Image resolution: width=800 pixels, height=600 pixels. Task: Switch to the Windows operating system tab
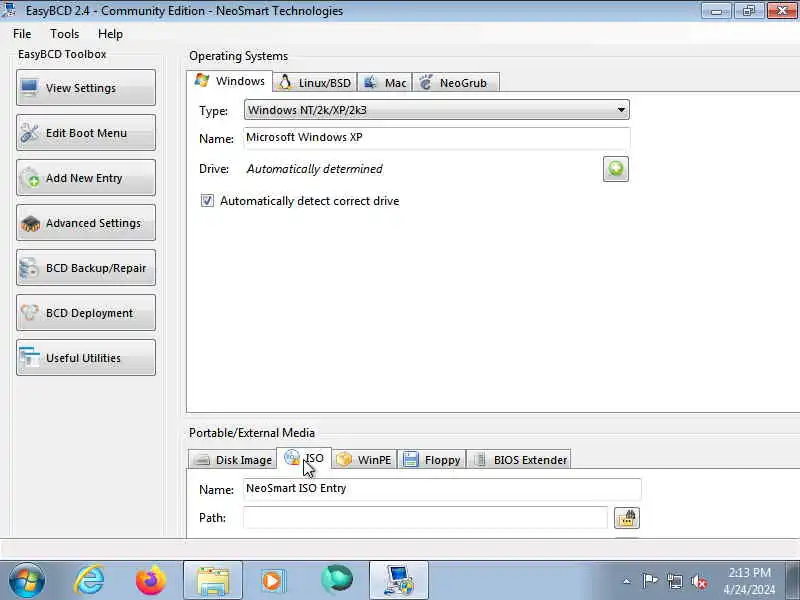pyautogui.click(x=230, y=81)
